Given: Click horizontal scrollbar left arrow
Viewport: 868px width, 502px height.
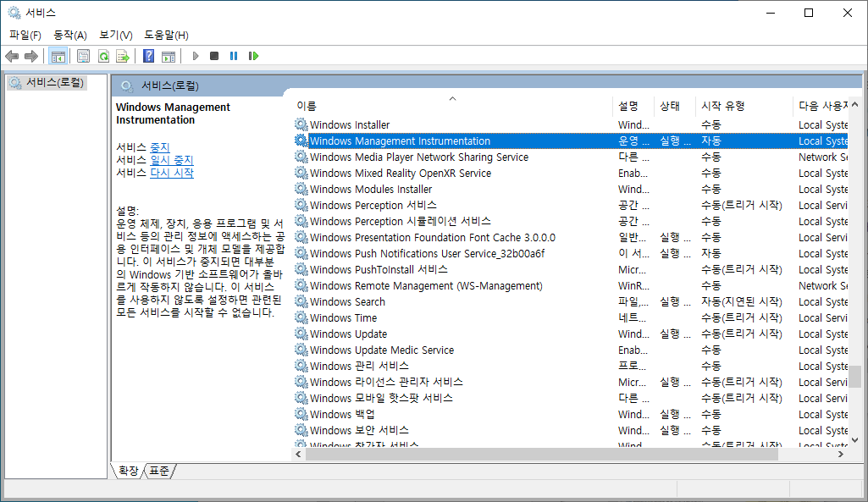Looking at the screenshot, I should click(299, 454).
